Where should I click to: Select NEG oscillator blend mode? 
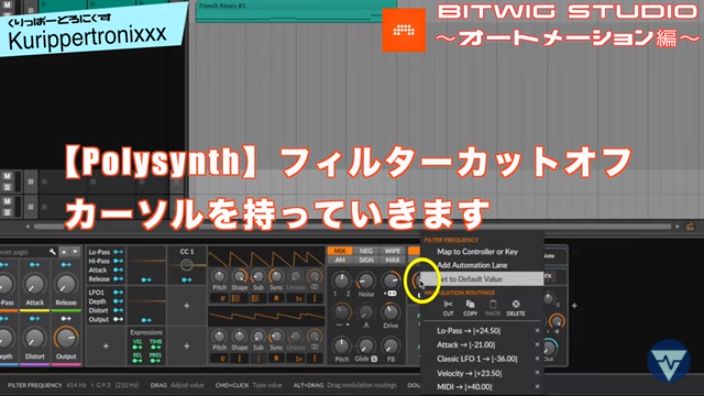click(x=366, y=251)
